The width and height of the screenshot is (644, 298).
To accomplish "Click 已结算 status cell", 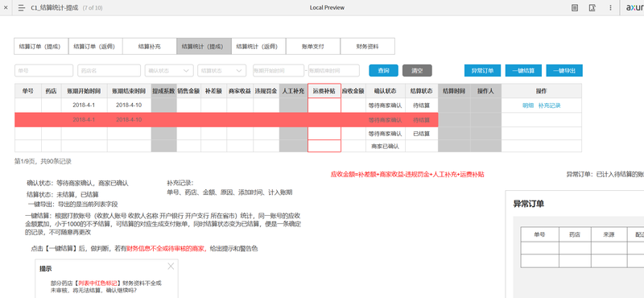I will click(x=421, y=134).
